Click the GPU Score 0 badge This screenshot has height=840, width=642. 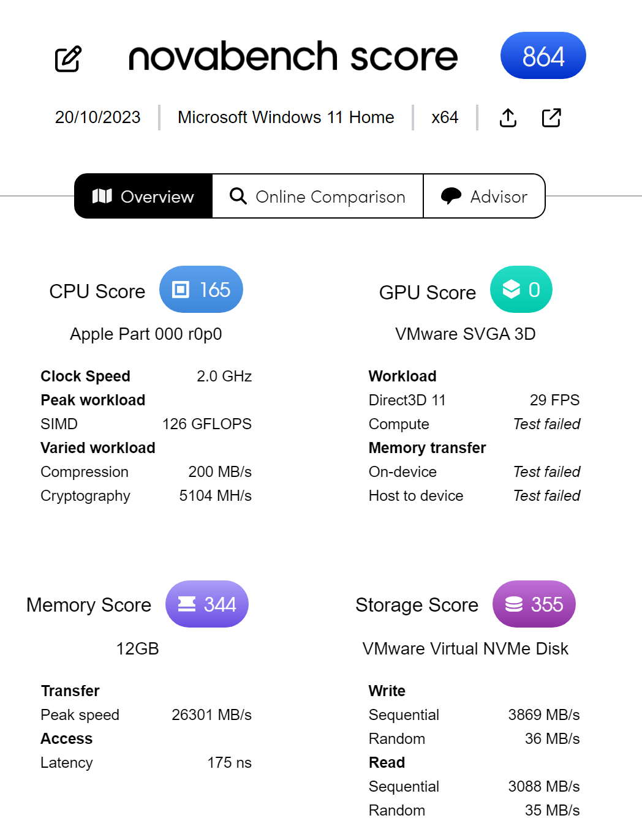(x=521, y=289)
